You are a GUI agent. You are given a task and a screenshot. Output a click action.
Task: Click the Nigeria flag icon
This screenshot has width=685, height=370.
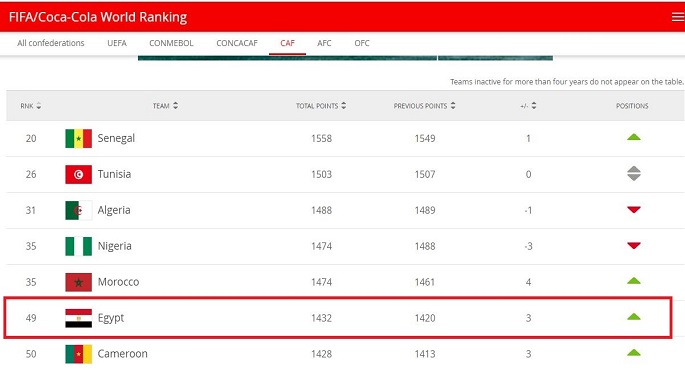pos(79,246)
